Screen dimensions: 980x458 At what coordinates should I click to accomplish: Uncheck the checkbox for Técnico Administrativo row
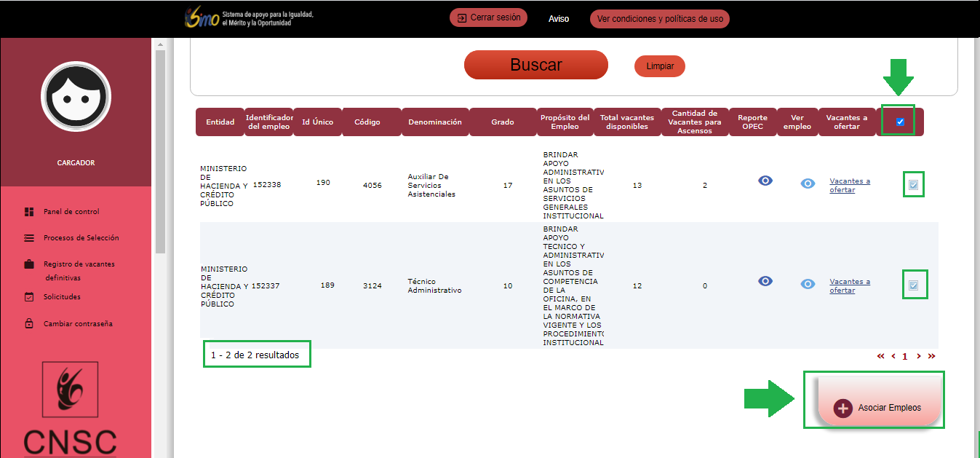click(913, 285)
